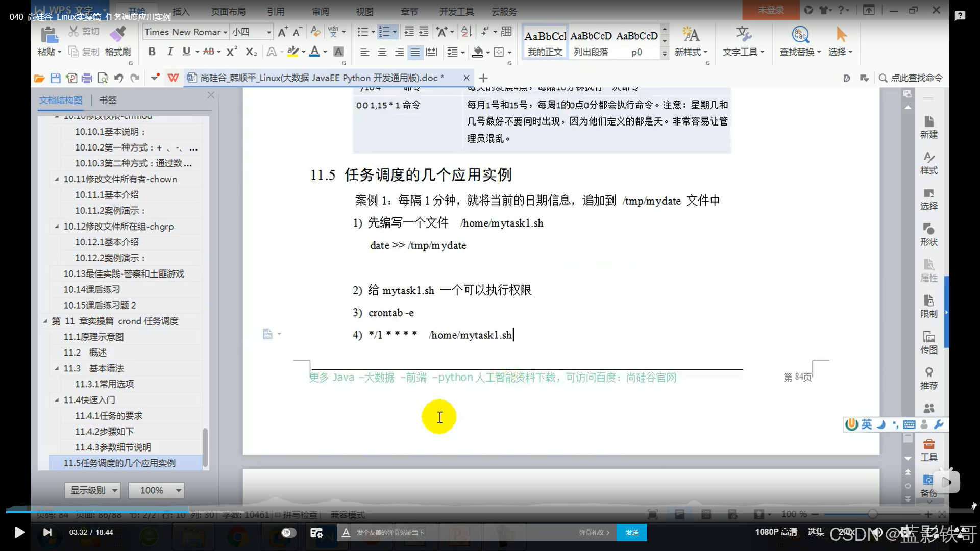Screen dimensions: 980x551
Task: Collapse the 10.12修改文件所在组-chgrp node
Action: tap(57, 227)
